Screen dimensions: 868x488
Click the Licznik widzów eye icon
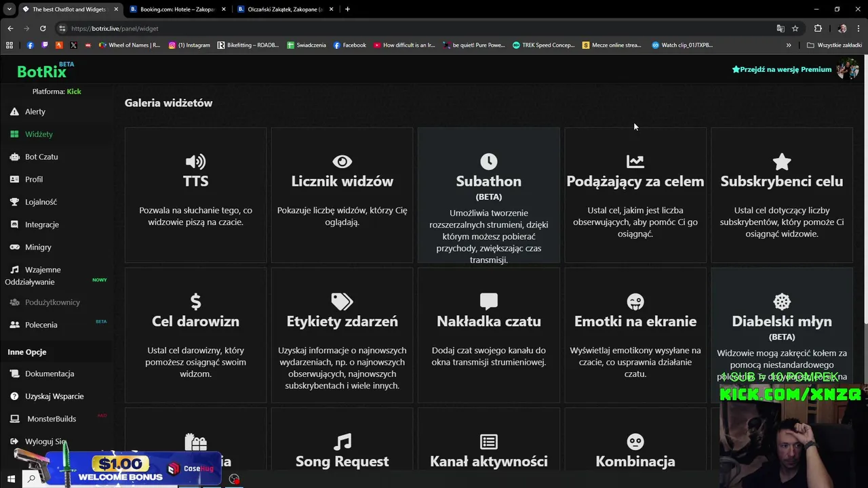(x=342, y=161)
